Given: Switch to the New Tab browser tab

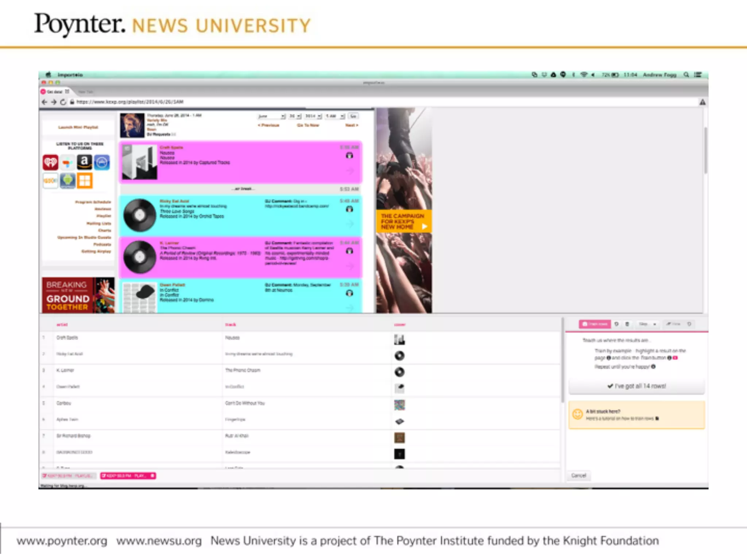Looking at the screenshot, I should (85, 92).
